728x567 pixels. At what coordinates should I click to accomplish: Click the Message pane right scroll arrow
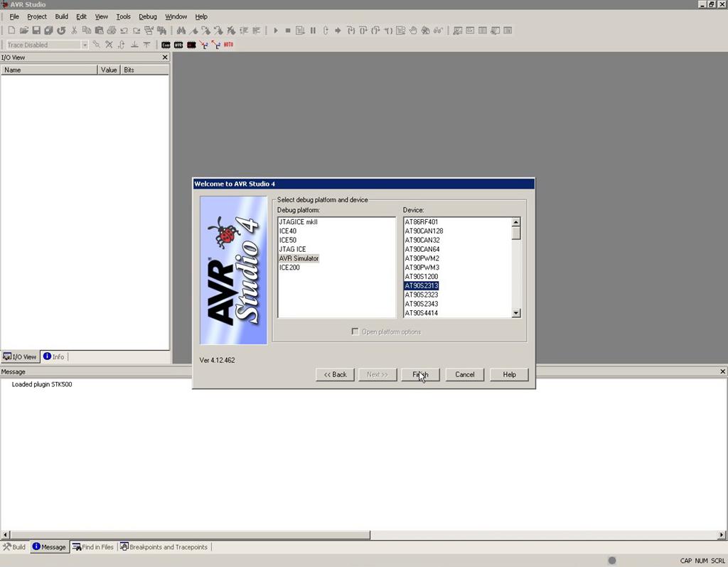(723, 535)
